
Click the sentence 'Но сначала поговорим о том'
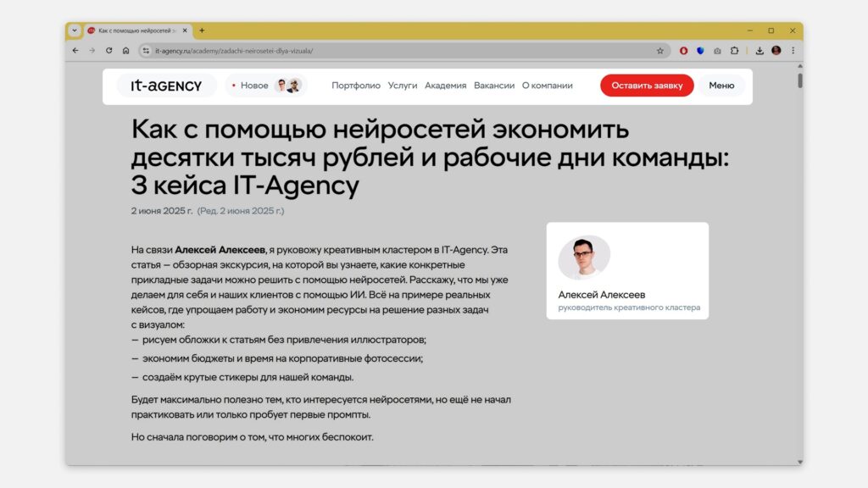point(253,437)
